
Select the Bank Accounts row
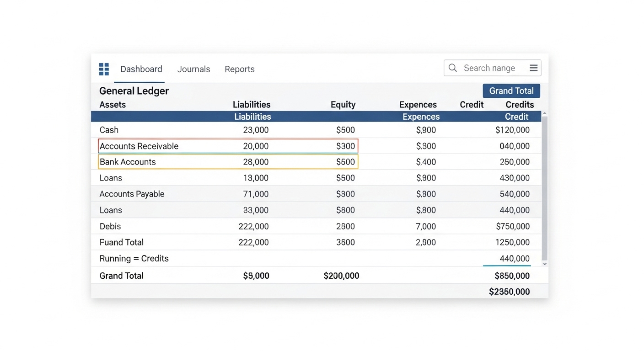click(x=128, y=162)
